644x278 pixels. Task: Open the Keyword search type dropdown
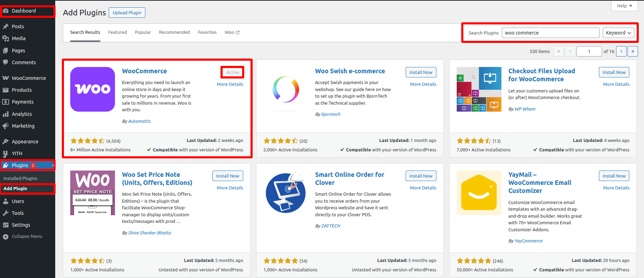(618, 33)
